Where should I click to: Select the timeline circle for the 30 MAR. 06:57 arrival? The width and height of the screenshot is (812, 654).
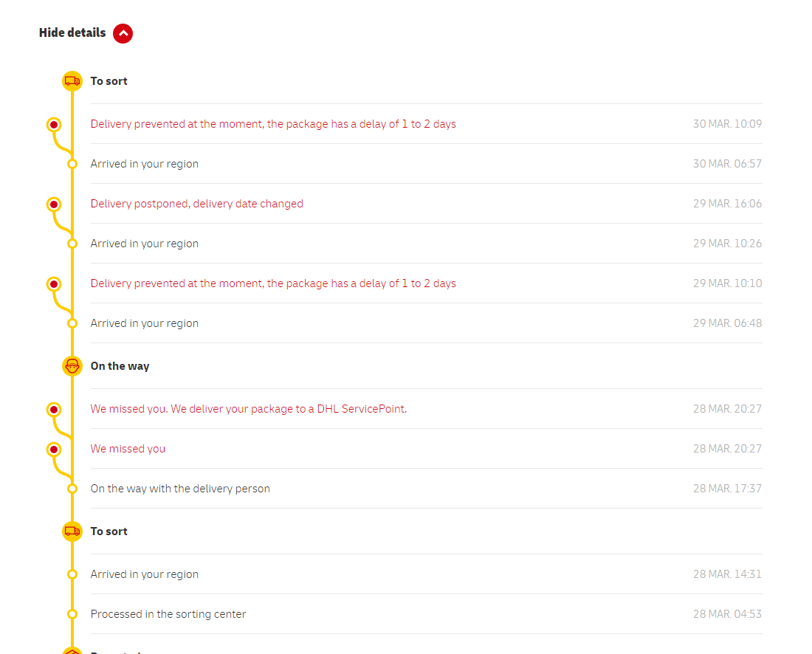[72, 164]
